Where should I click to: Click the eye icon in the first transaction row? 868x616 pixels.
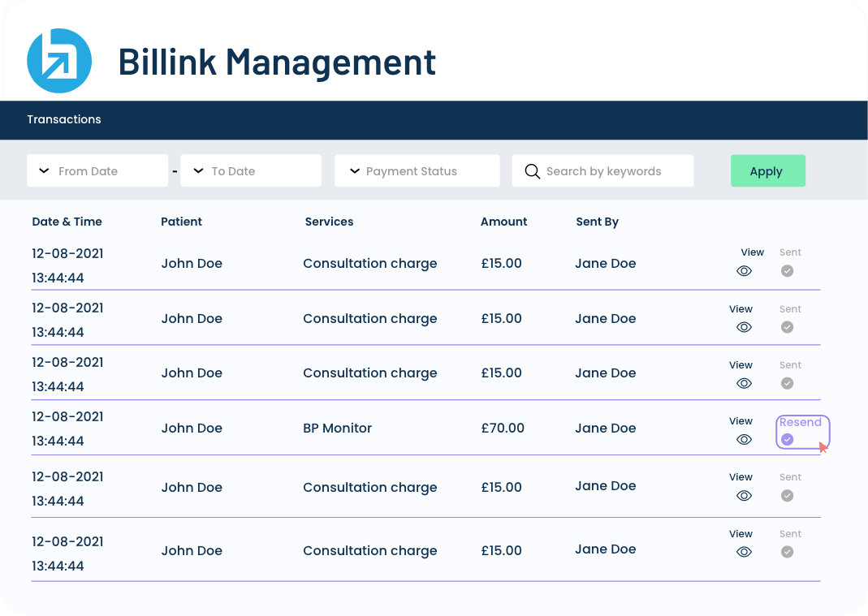(744, 270)
